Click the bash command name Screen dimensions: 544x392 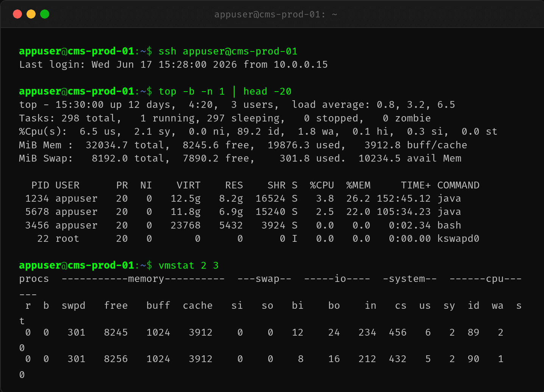click(449, 225)
